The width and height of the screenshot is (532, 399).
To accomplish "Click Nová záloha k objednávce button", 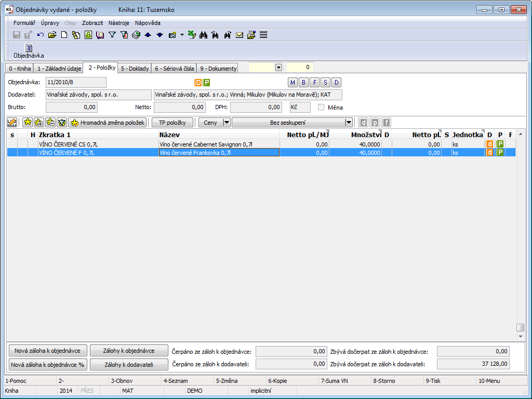I will point(47,351).
